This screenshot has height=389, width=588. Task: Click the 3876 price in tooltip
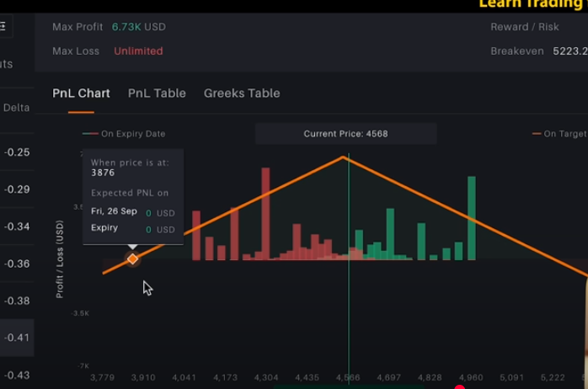[103, 173]
